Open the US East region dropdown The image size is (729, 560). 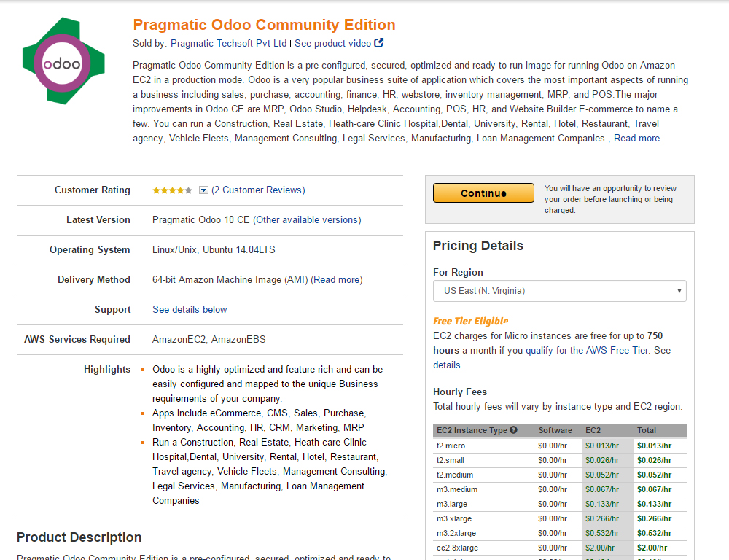coord(560,291)
